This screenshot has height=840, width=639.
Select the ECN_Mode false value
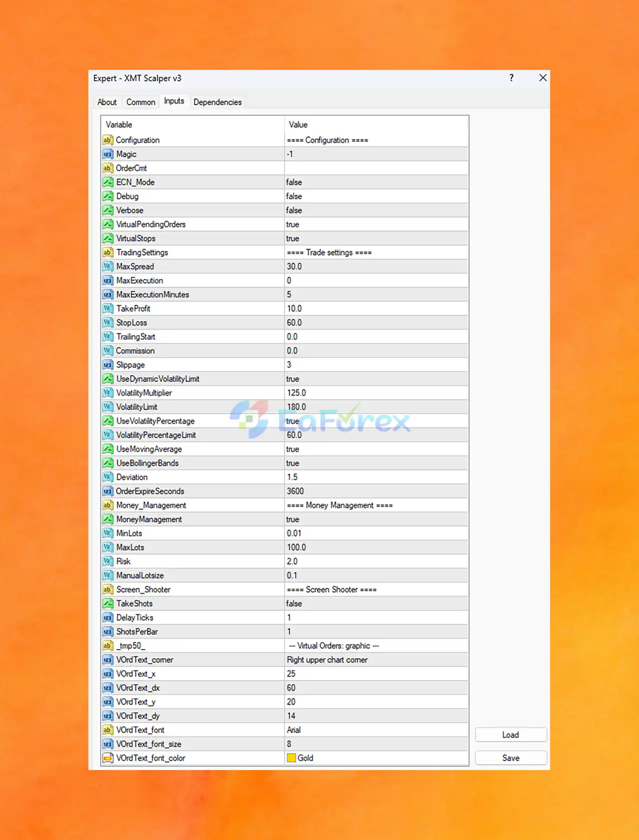(x=294, y=182)
